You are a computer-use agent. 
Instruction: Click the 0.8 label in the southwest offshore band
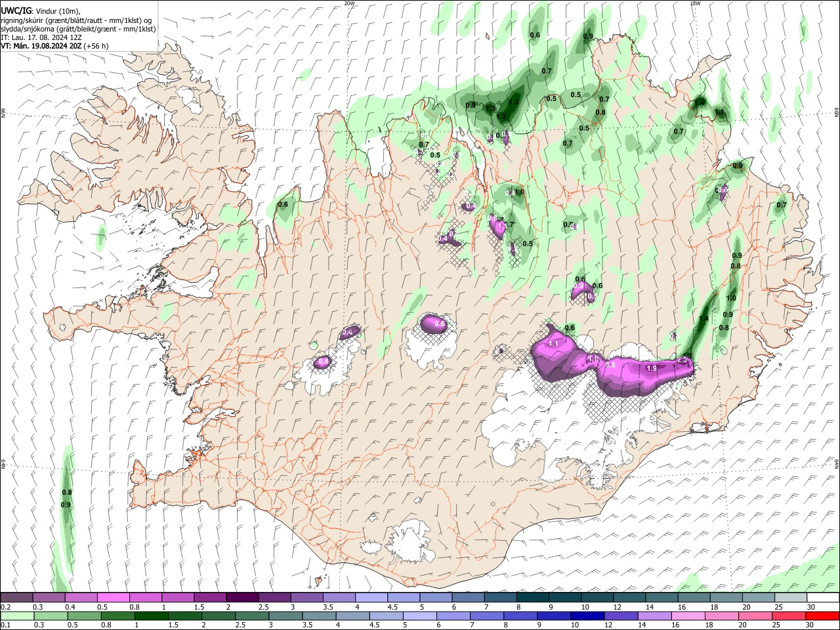click(x=66, y=492)
